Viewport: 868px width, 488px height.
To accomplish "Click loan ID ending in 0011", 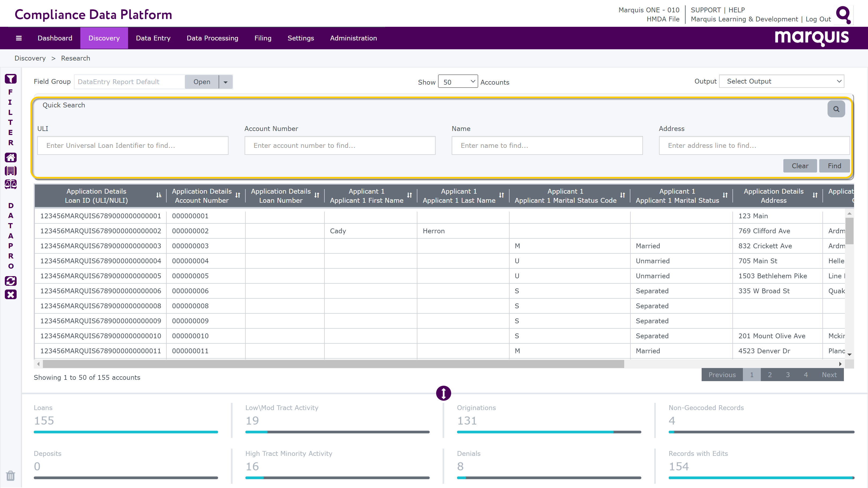I will (100, 351).
